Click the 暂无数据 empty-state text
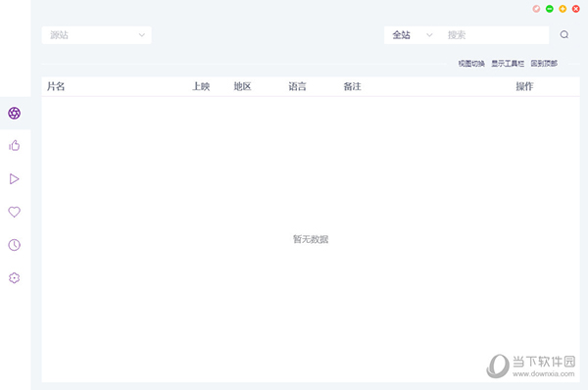588x390 pixels. pyautogui.click(x=311, y=239)
